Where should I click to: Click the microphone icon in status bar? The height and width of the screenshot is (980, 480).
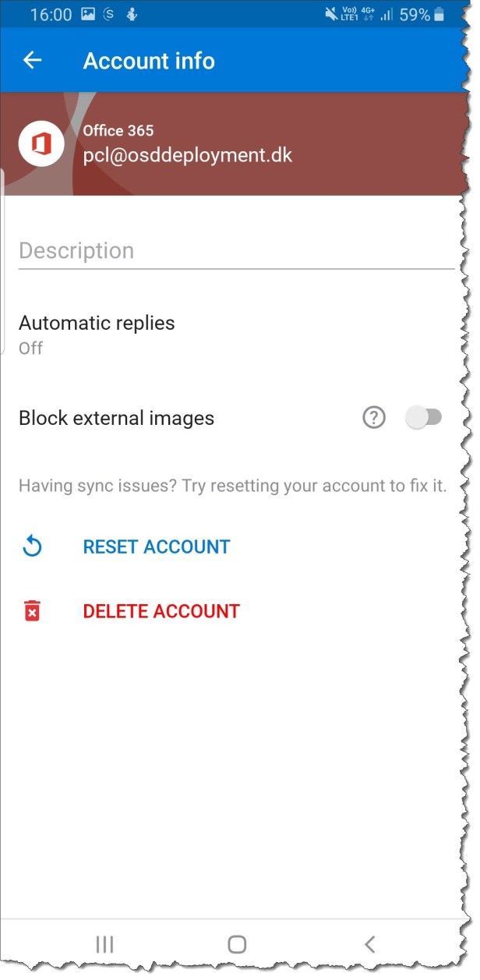point(129,13)
